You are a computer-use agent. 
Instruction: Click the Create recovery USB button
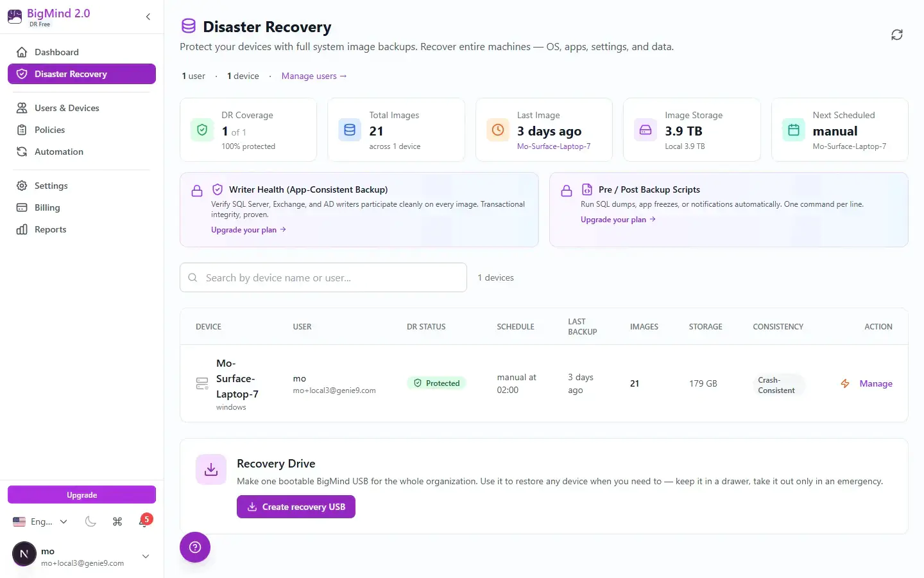pyautogui.click(x=296, y=507)
